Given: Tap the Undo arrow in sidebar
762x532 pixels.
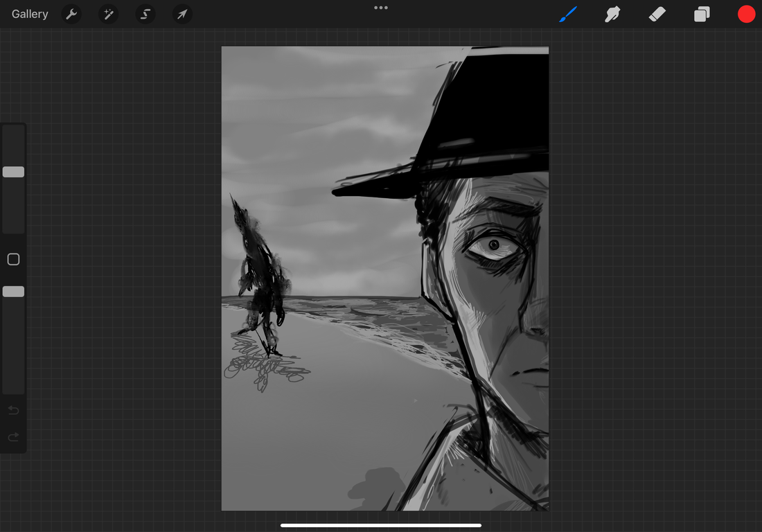Looking at the screenshot, I should tap(13, 411).
